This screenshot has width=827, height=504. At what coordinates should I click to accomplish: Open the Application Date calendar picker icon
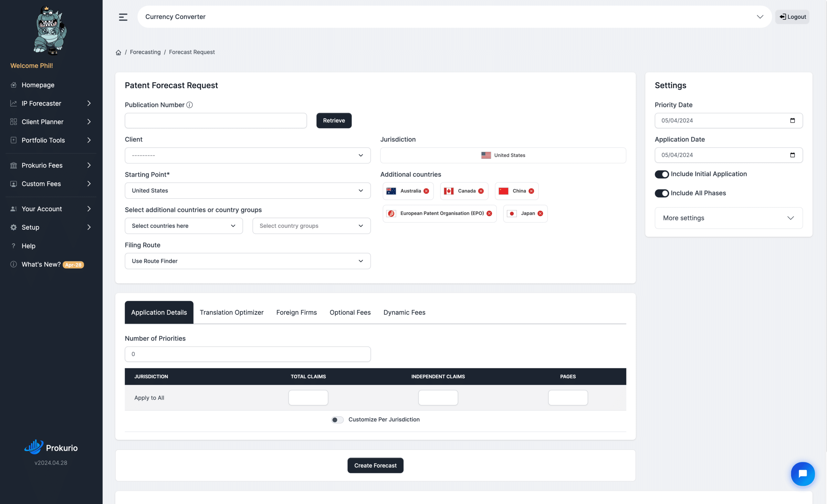point(792,155)
